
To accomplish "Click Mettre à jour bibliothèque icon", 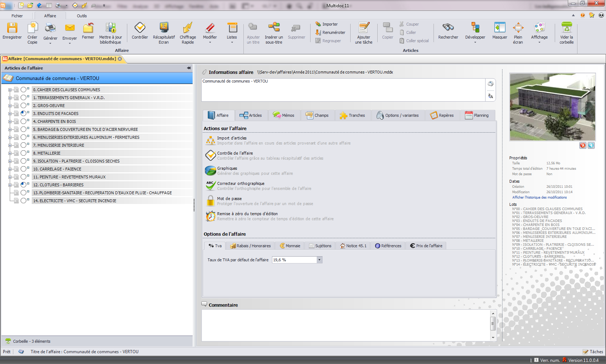I will (x=110, y=28).
